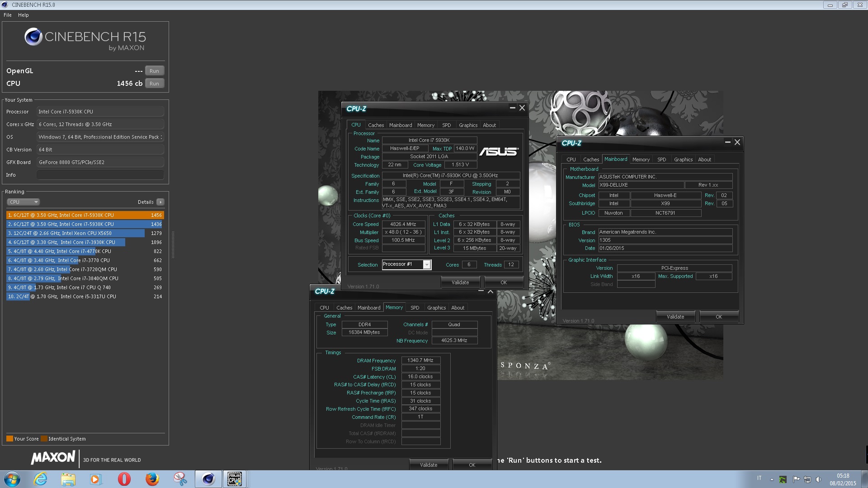Click the motherboard Model field X99-DELUXE
This screenshot has width=868, height=488.
[641, 185]
